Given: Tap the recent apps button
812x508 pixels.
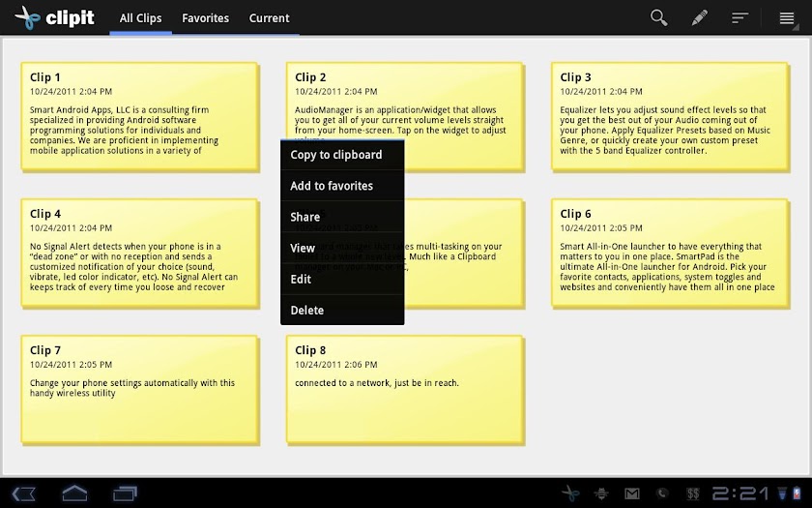Looking at the screenshot, I should pos(125,493).
